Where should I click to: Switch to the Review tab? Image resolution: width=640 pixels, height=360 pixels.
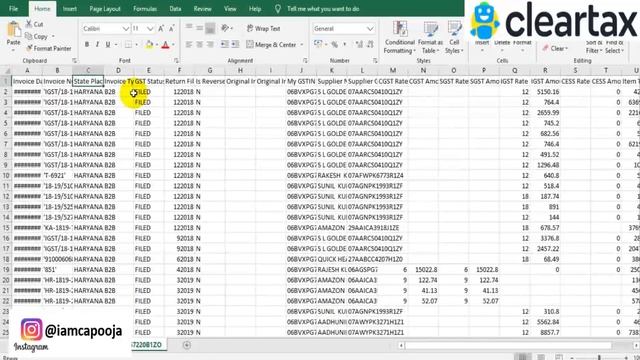click(x=202, y=9)
